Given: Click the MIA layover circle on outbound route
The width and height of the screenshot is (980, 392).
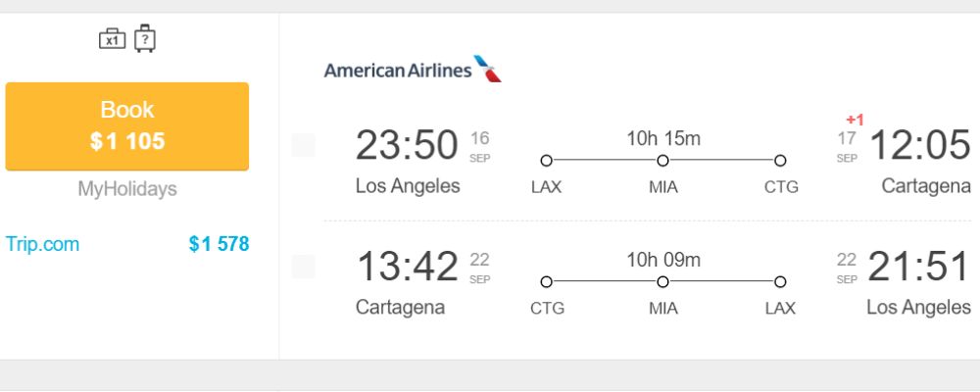Looking at the screenshot, I should point(663,161).
